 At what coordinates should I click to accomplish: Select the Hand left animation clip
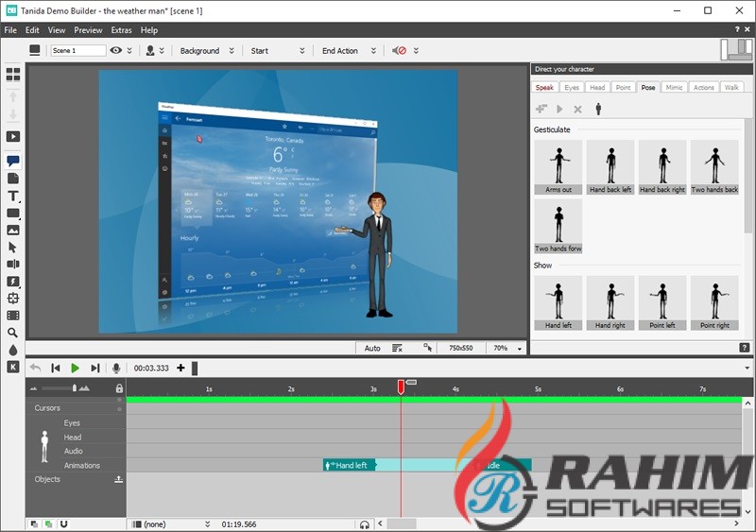point(349,465)
